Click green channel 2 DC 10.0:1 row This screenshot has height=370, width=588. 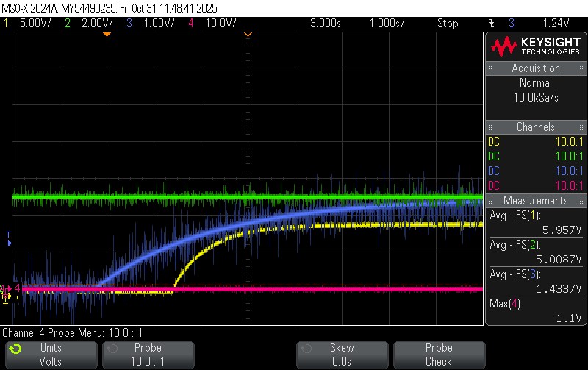point(536,157)
